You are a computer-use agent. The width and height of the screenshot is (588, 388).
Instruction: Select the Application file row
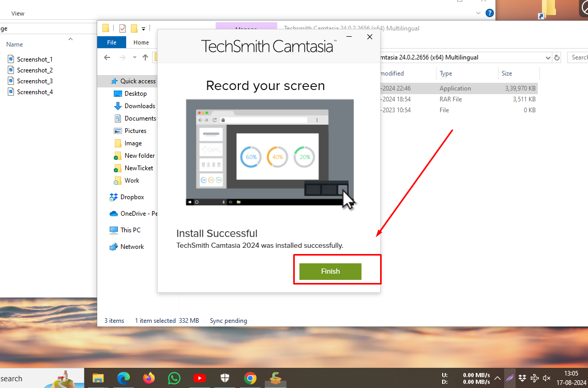tap(459, 88)
